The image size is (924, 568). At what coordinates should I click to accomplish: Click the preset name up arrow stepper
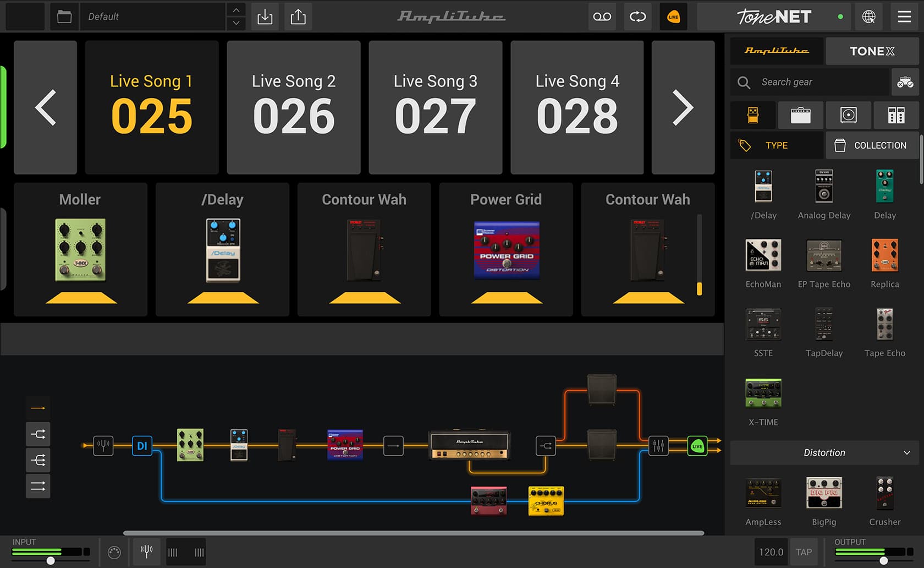click(x=235, y=10)
